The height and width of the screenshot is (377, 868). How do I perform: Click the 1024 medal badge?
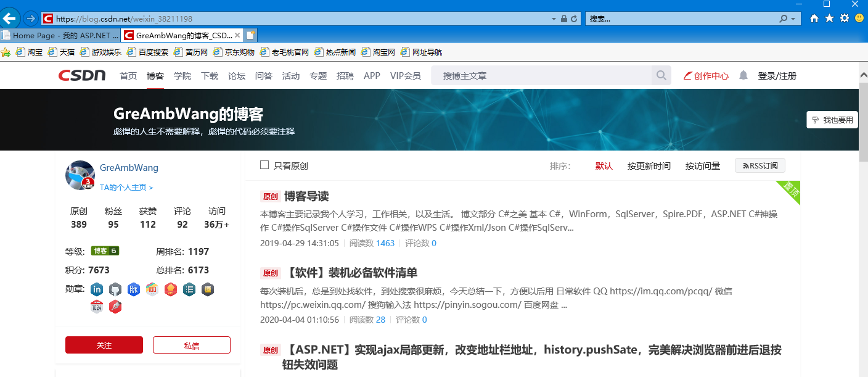pyautogui.click(x=97, y=307)
